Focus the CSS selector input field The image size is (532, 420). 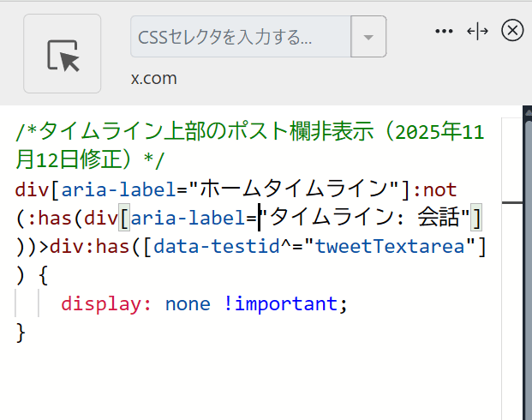[240, 37]
